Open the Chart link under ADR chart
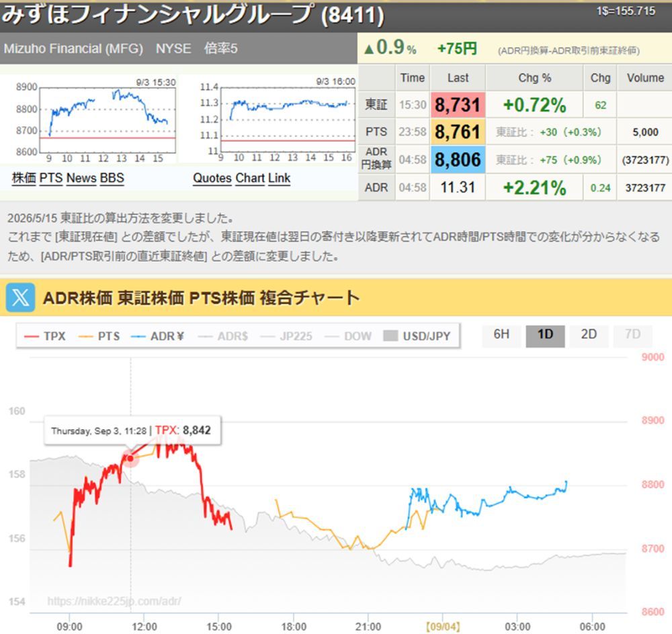Image resolution: width=672 pixels, height=634 pixels. [250, 178]
